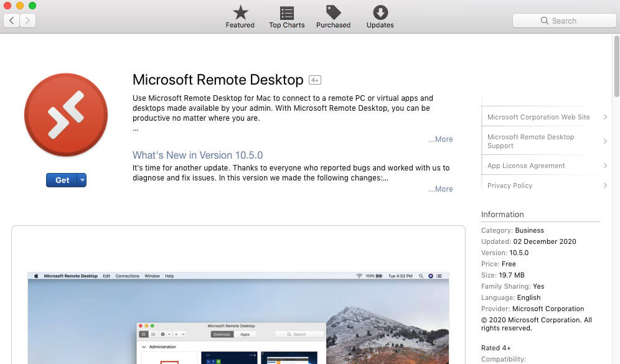Click the yellow minimize window button
Screen dimensions: 620x364
point(20,6)
